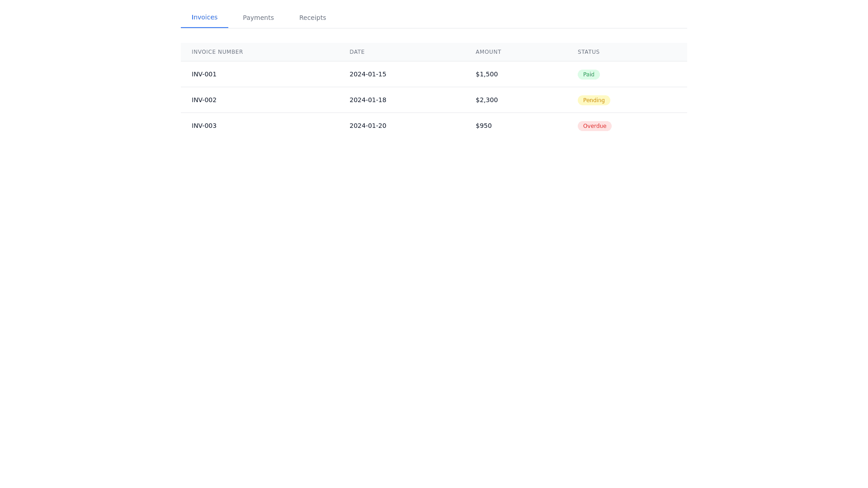The height and width of the screenshot is (488, 868).
Task: Click the $950 amount cell
Action: point(483,126)
